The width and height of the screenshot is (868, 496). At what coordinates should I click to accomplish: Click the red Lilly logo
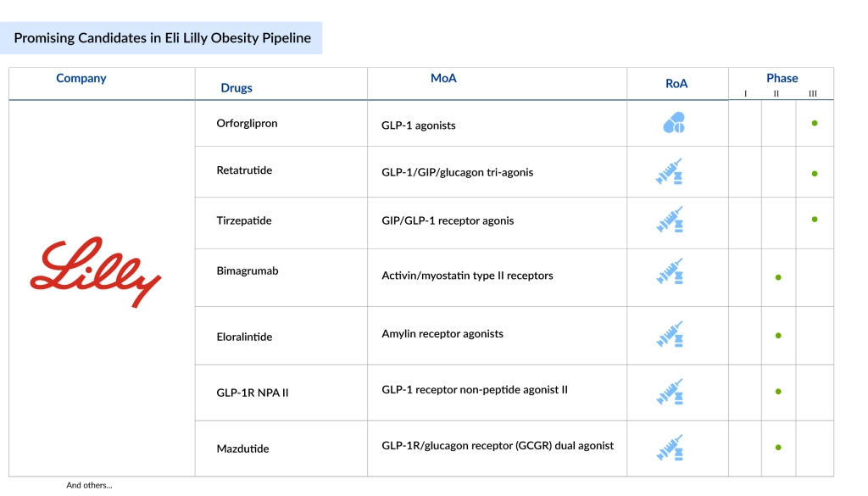(96, 272)
